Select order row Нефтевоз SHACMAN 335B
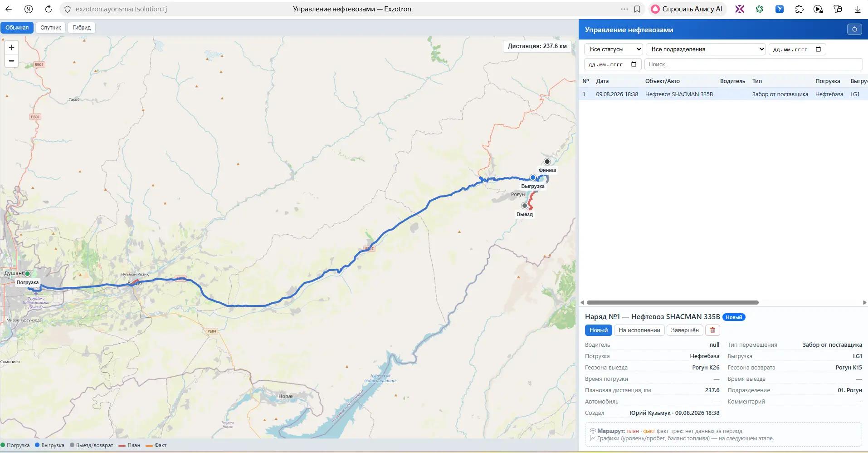The width and height of the screenshot is (868, 453). tap(723, 94)
